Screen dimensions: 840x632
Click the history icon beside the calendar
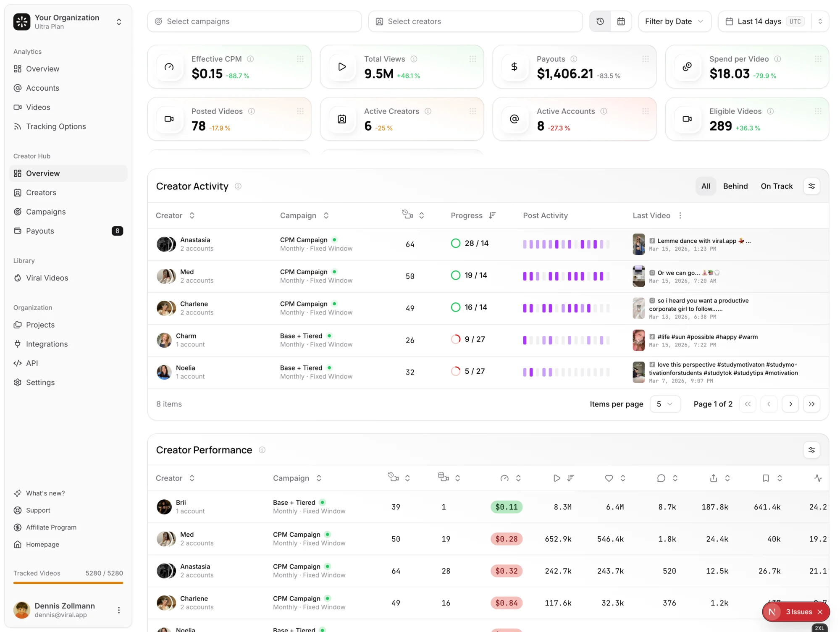tap(600, 21)
